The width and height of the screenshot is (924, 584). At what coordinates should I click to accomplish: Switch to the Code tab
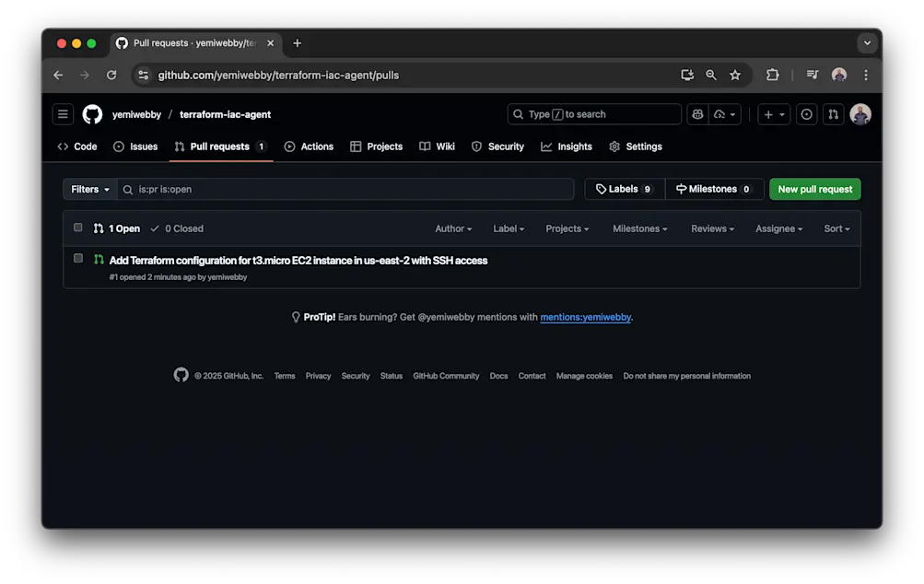click(77, 146)
